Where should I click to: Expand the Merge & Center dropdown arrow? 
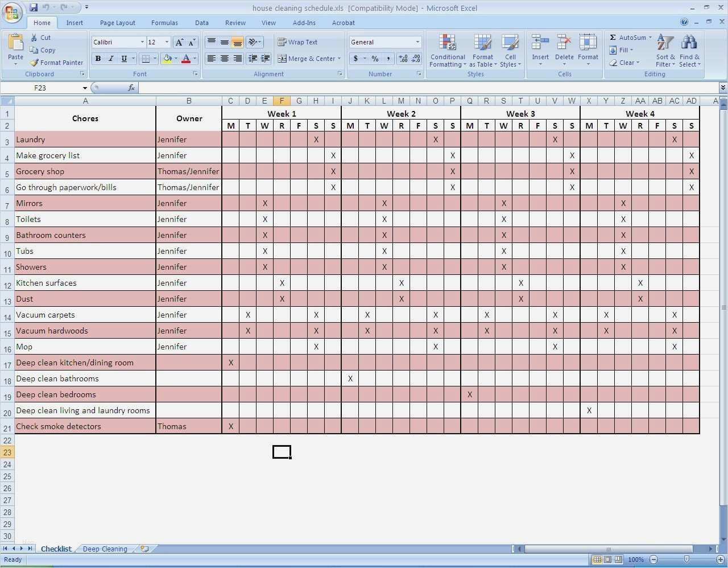(x=339, y=59)
